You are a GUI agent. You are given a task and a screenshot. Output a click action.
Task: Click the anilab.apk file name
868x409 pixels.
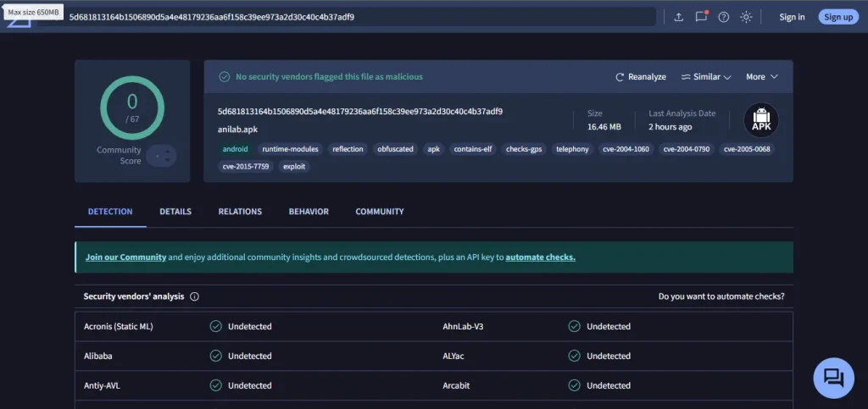tap(237, 130)
